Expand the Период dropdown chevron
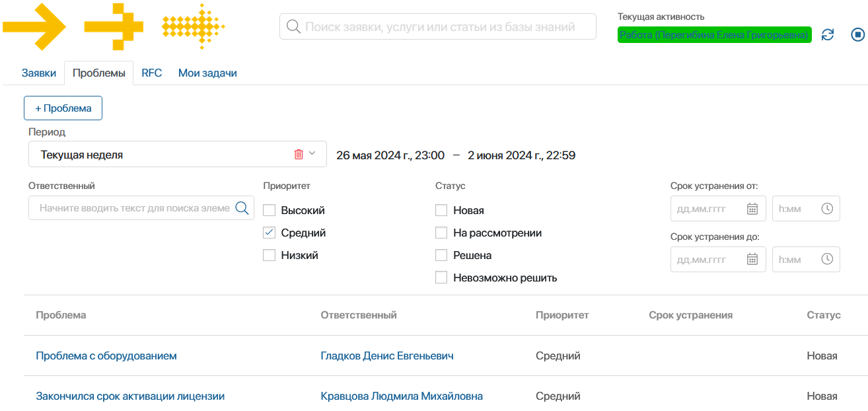 tap(312, 154)
